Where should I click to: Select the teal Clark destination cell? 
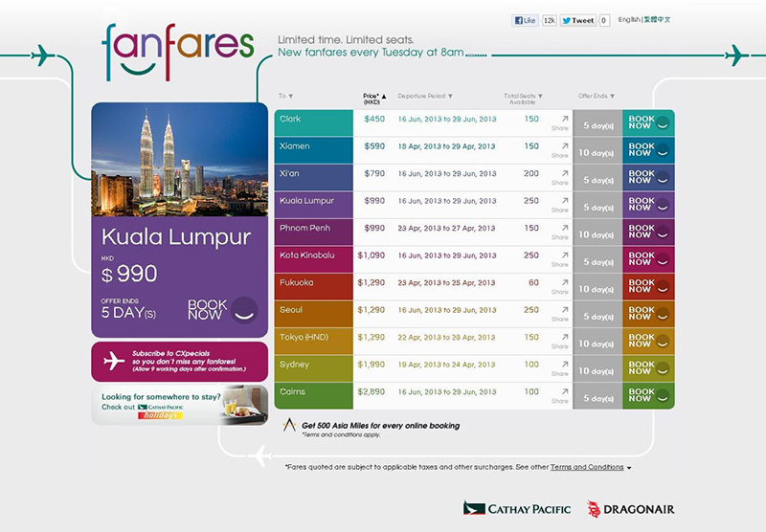pos(314,122)
